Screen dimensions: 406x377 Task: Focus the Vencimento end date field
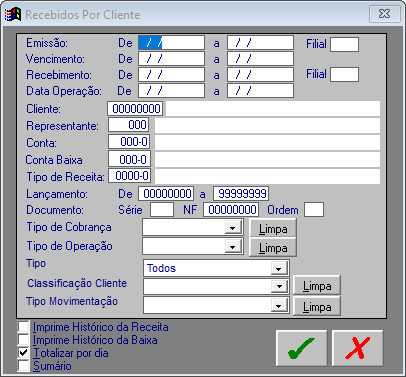click(260, 59)
